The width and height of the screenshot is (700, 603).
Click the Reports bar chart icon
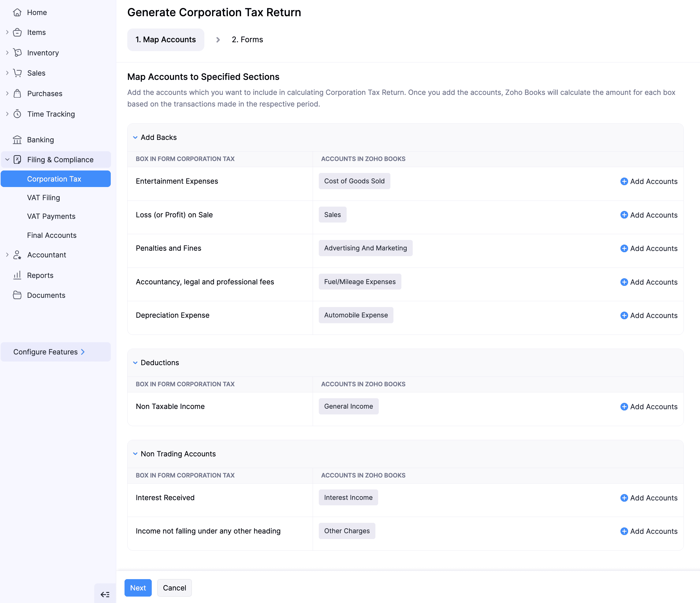coord(17,275)
